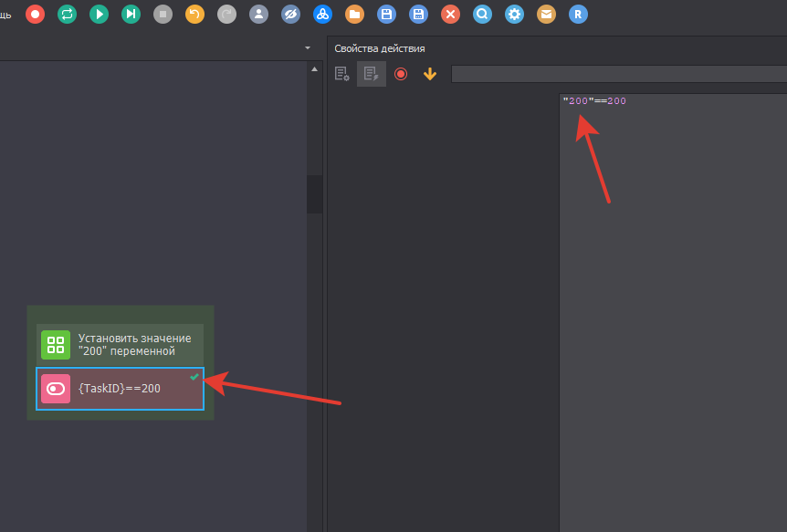787x532 pixels.
Task: Click the orange down-arrow in action properties
Action: (x=430, y=74)
